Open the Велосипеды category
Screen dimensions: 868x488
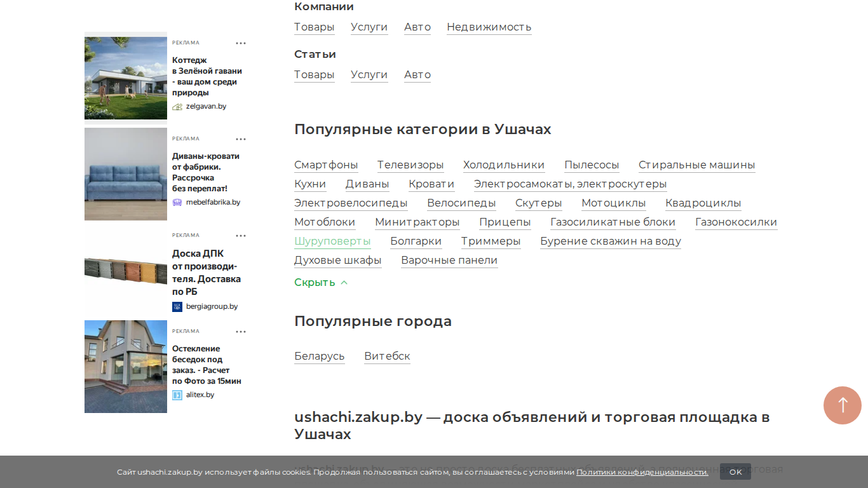point(461,203)
